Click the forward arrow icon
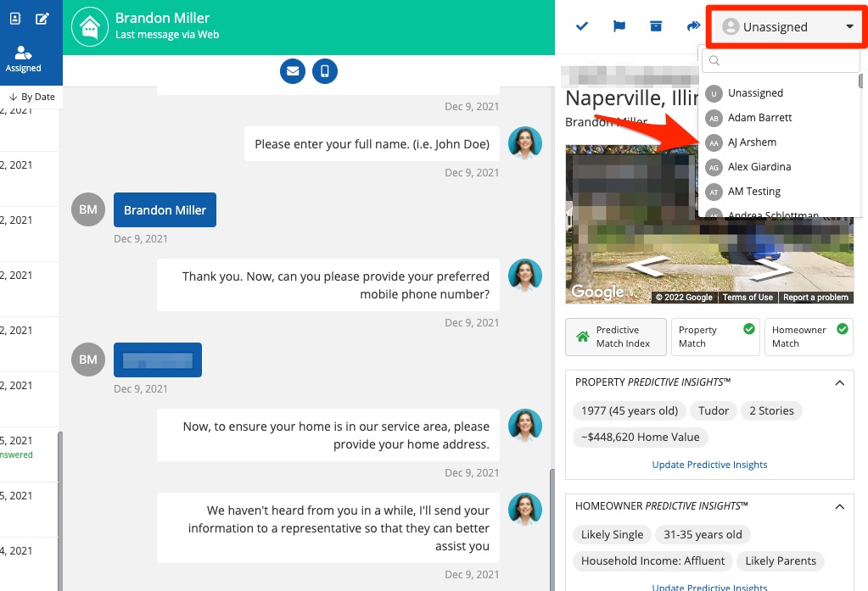This screenshot has width=868, height=591. pyautogui.click(x=692, y=26)
